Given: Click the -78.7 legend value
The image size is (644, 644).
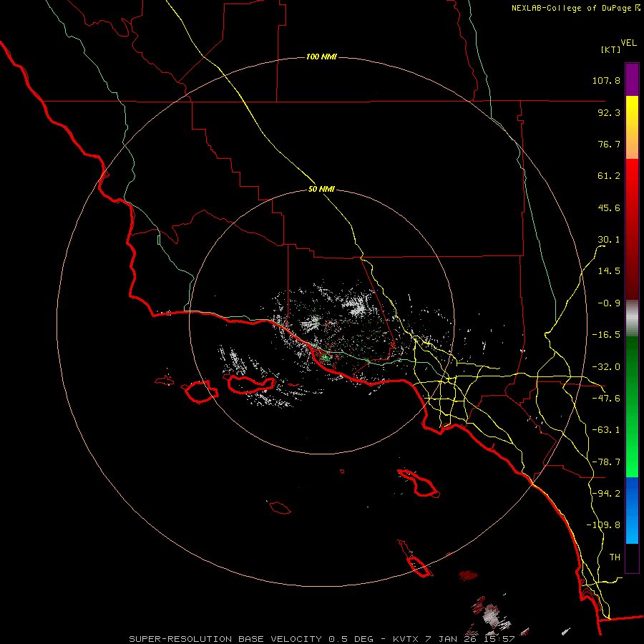Looking at the screenshot, I should [x=606, y=462].
